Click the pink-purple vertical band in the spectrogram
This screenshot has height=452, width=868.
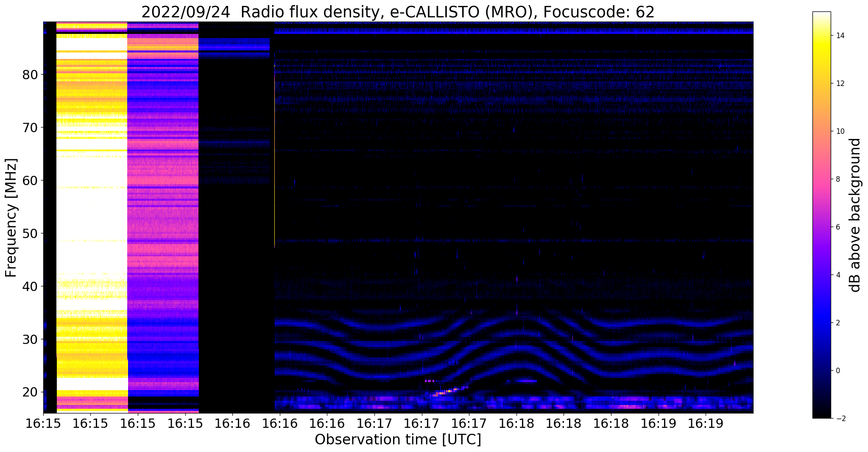[x=163, y=217]
